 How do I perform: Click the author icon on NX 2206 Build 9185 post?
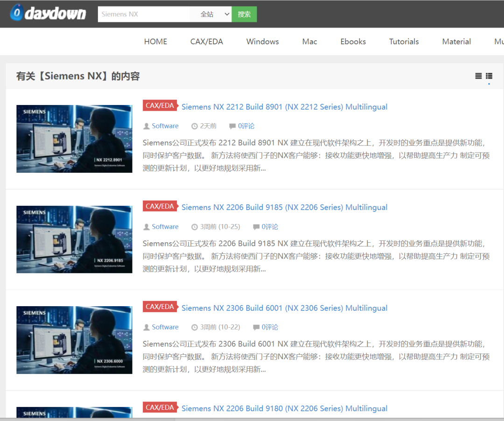pos(146,227)
